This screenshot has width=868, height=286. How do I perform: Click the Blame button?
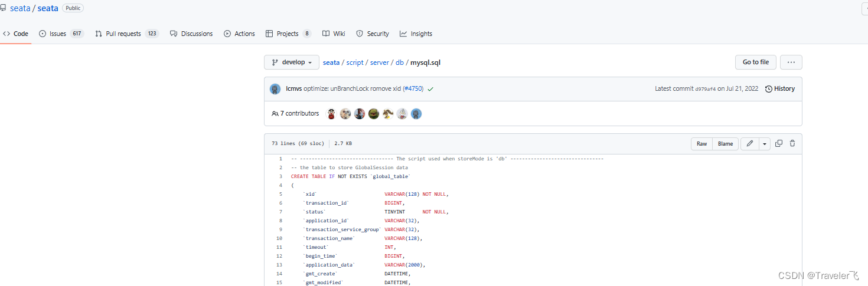[x=726, y=144]
